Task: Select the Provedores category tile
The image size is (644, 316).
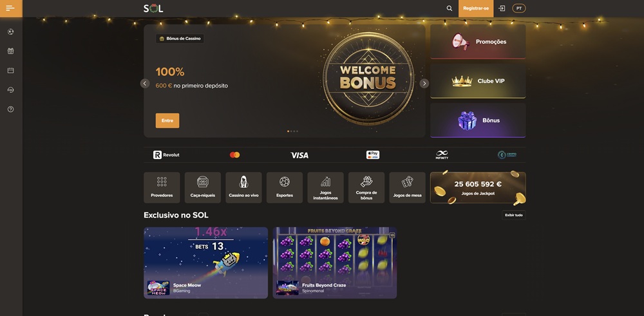Action: coord(162,187)
